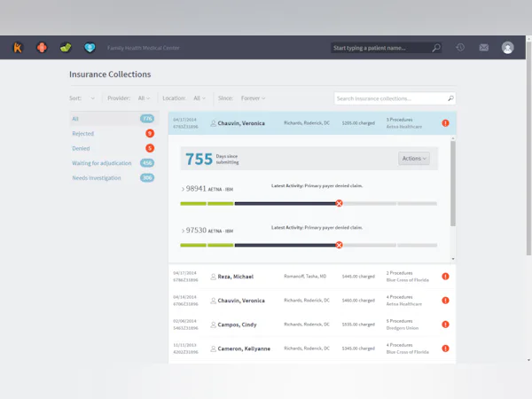This screenshot has width=532, height=399.
Task: Click Dredgers Union insurer text
Action: click(x=402, y=328)
